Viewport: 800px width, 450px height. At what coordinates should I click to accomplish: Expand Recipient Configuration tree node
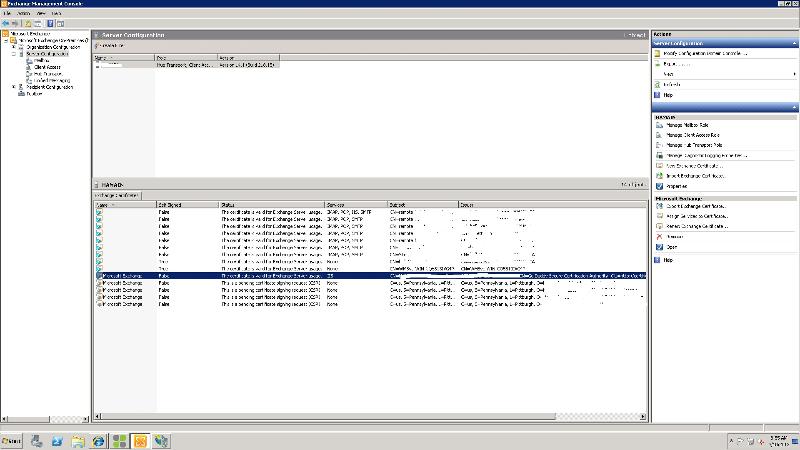(14, 87)
